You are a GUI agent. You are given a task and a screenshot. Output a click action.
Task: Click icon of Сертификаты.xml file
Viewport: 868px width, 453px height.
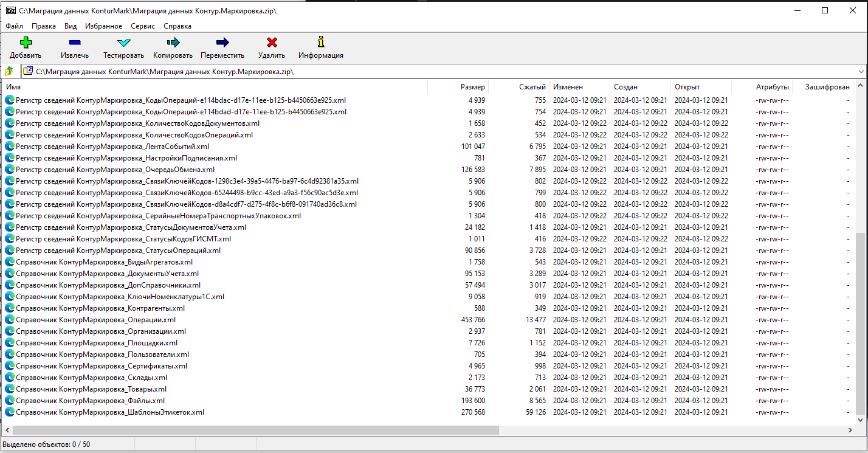point(9,366)
